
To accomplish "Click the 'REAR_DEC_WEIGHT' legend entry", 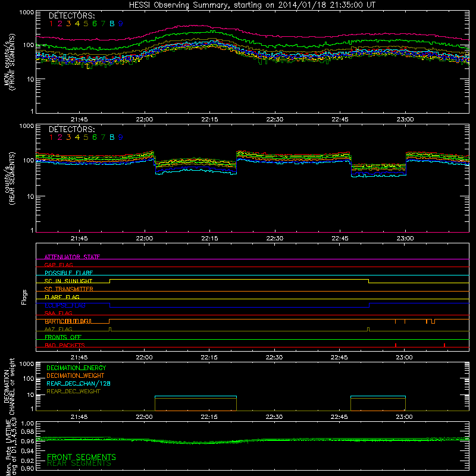I will (x=73, y=392).
